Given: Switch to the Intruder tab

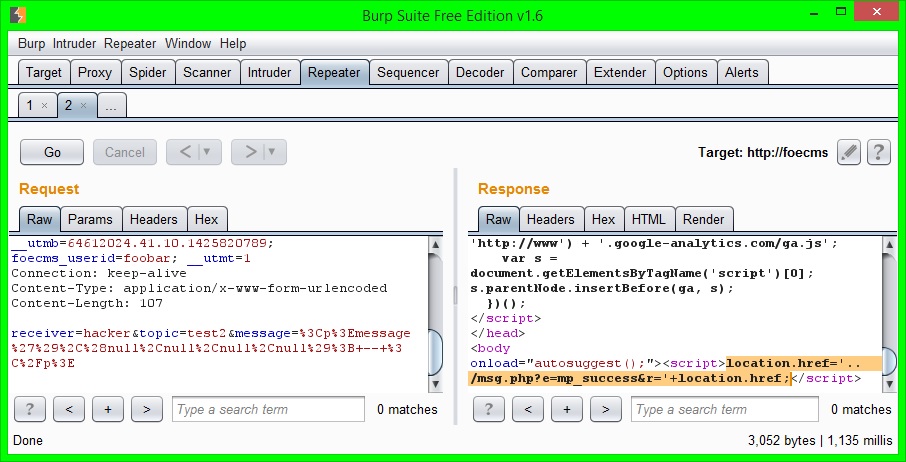Looking at the screenshot, I should coord(269,72).
